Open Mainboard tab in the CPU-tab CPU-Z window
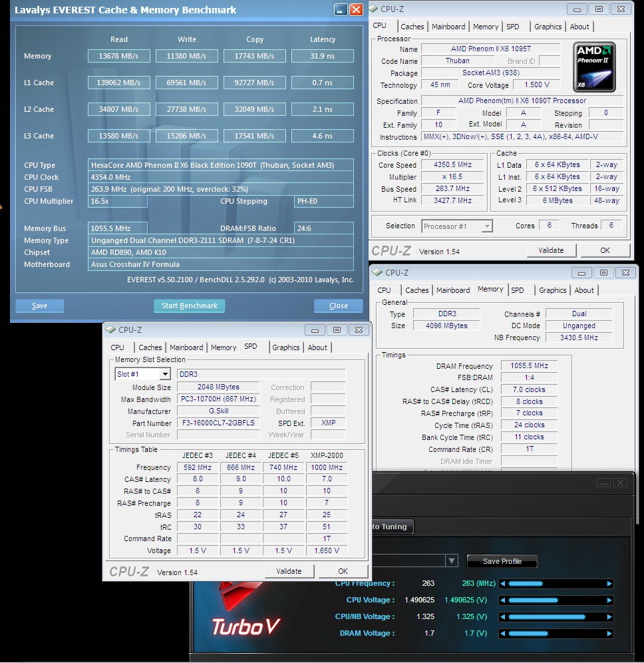The width and height of the screenshot is (644, 663). click(448, 27)
